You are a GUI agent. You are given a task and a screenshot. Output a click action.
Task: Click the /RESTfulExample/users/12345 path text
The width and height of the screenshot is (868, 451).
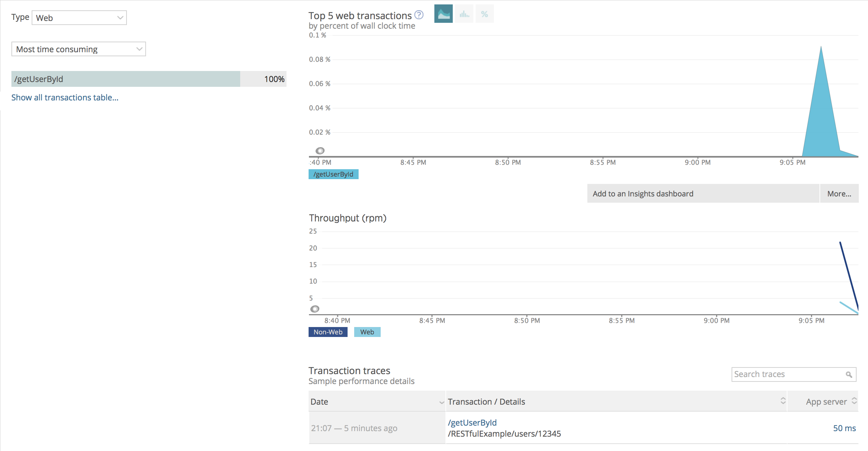click(x=504, y=434)
